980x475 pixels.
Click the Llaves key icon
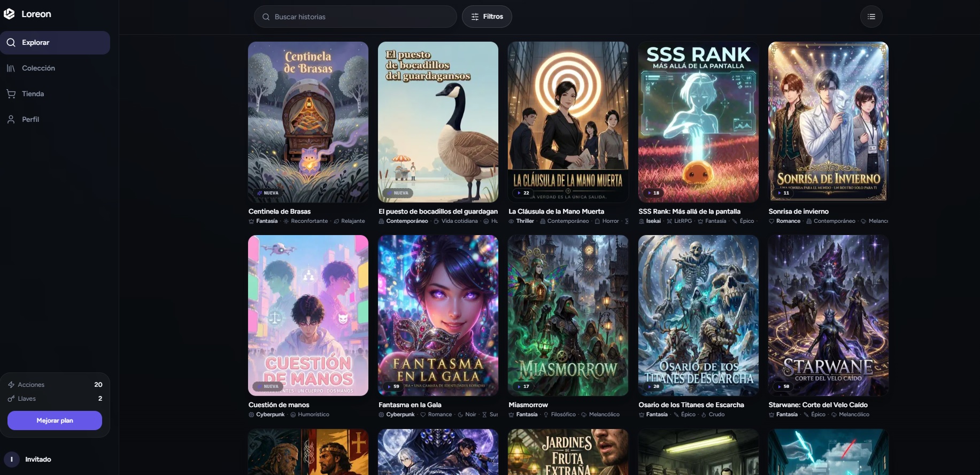pos(11,399)
